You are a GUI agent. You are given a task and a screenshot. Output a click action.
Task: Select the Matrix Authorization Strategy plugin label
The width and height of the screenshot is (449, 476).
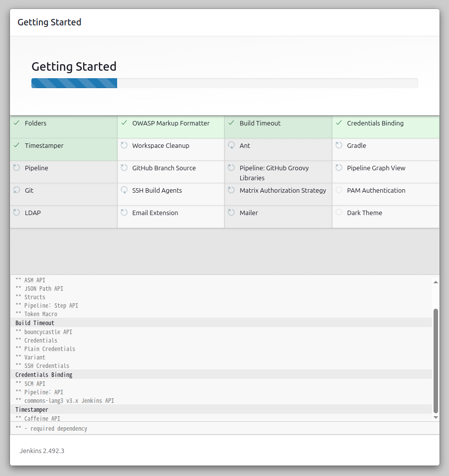[283, 190]
